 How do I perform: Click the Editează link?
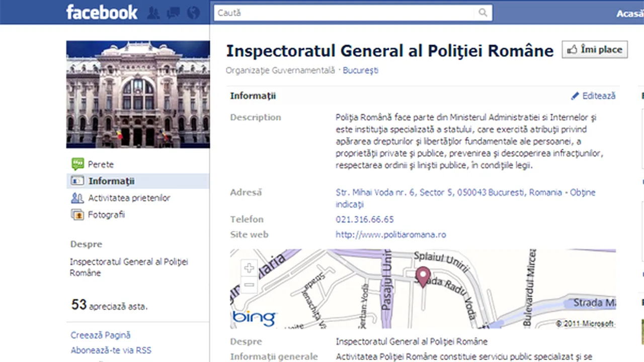coord(599,96)
